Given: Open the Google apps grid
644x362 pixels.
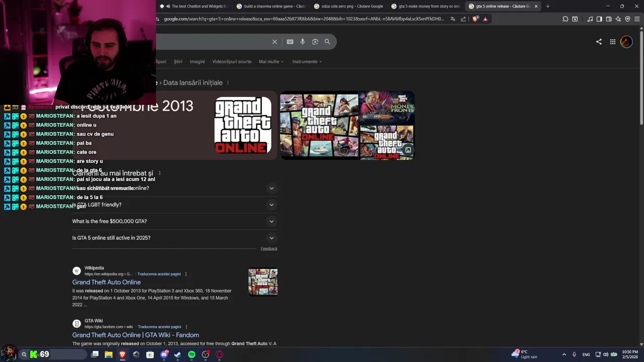Looking at the screenshot, I should click(x=613, y=42).
